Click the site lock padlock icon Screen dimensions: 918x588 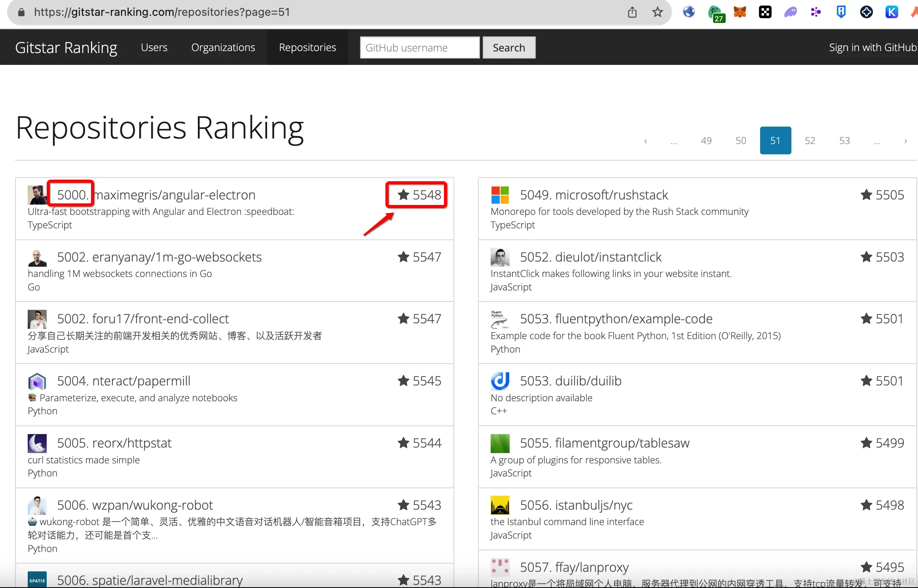(x=21, y=12)
